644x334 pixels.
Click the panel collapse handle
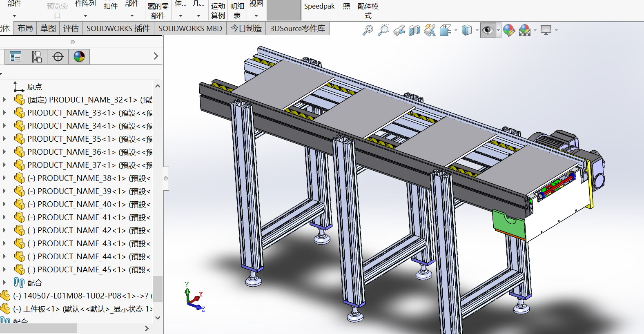pyautogui.click(x=166, y=178)
